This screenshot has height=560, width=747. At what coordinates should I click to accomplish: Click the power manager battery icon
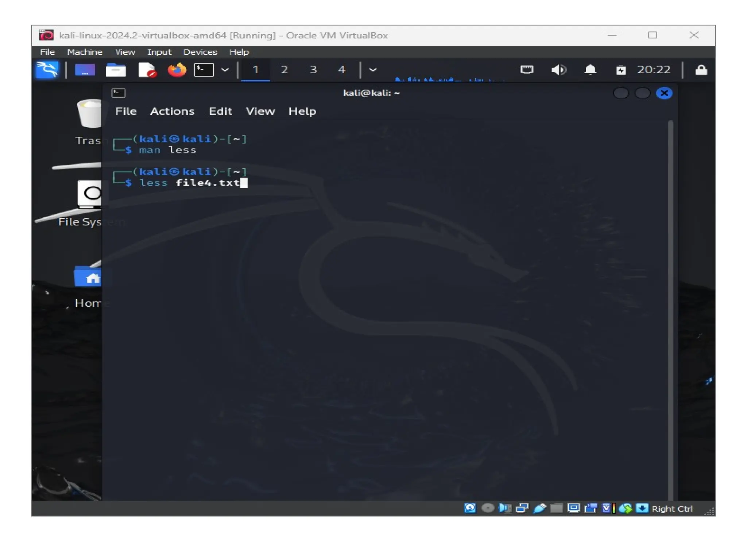point(621,70)
